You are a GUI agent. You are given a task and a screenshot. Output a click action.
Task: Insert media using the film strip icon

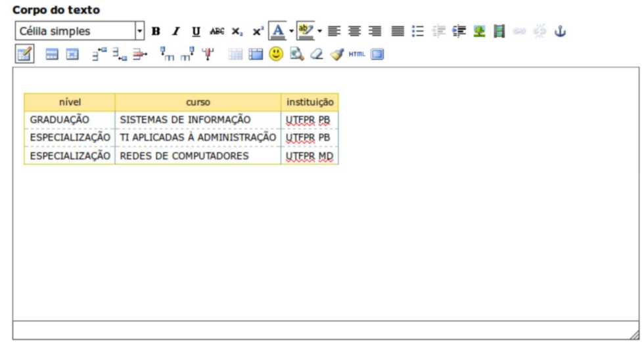(x=499, y=31)
